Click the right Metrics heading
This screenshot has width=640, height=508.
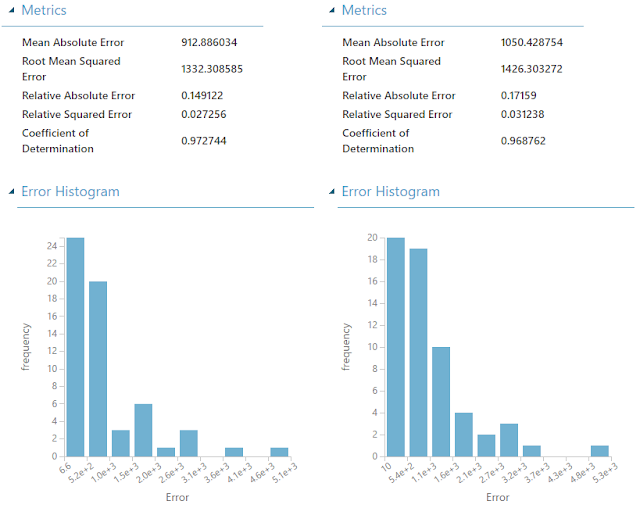[x=364, y=10]
